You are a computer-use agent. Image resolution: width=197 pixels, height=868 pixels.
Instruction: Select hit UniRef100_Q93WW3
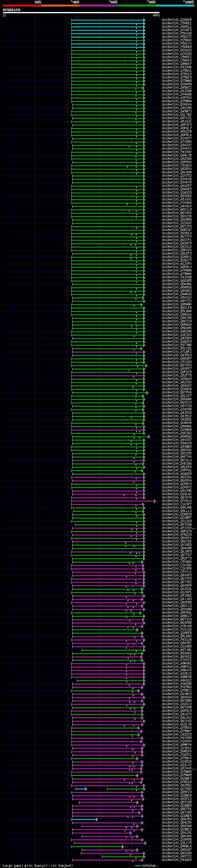(x=177, y=446)
